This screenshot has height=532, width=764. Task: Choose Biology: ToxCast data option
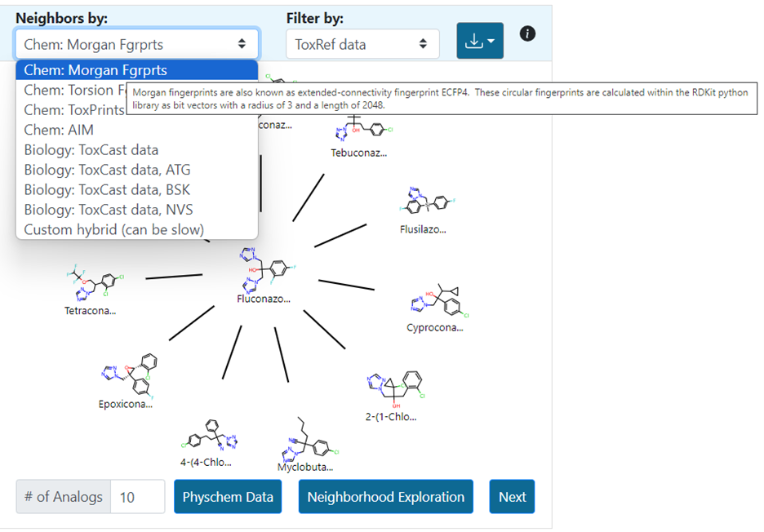[137, 150]
